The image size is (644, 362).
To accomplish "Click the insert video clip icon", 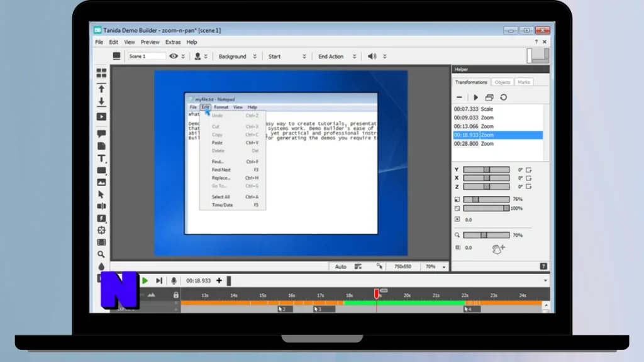I will [101, 117].
